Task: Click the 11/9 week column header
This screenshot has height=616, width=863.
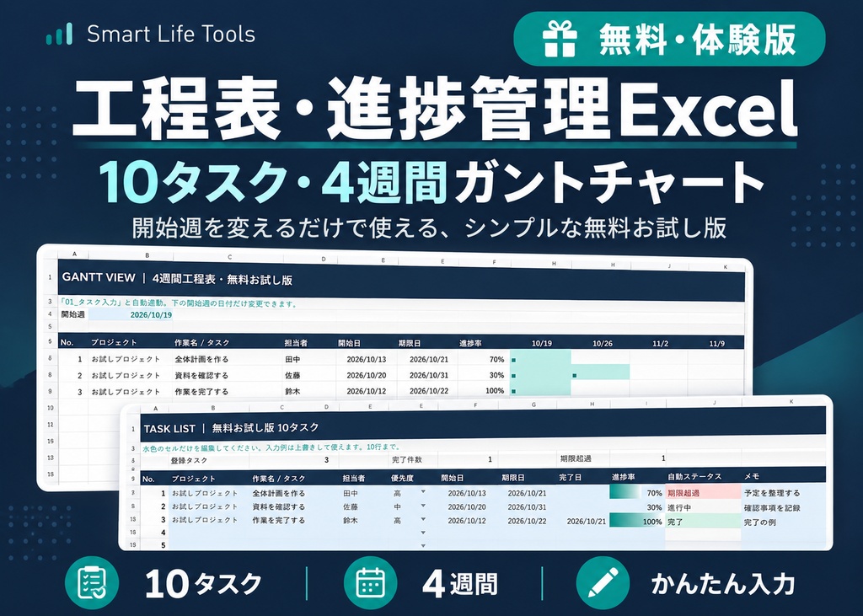Action: tap(716, 343)
